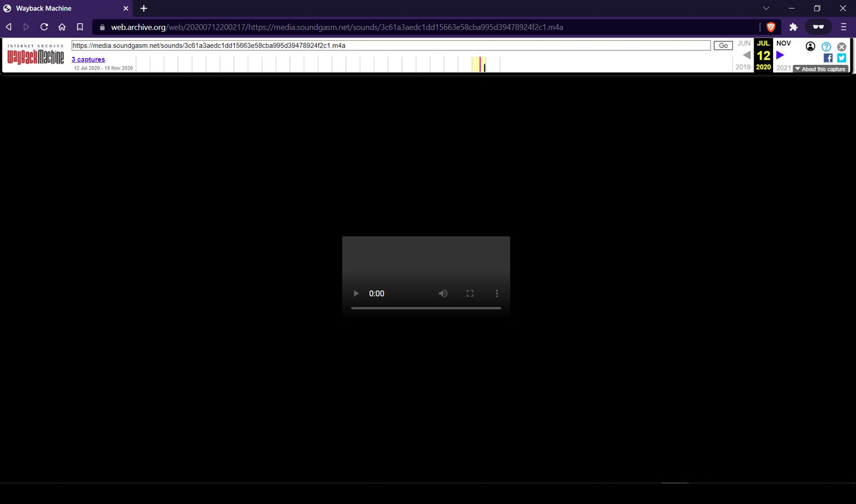Close the Wayback Machine tab
Screen dimensions: 856x504
click(126, 8)
